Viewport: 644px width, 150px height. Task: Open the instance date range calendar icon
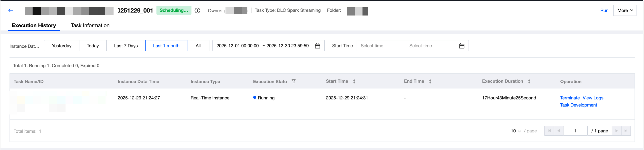click(317, 46)
